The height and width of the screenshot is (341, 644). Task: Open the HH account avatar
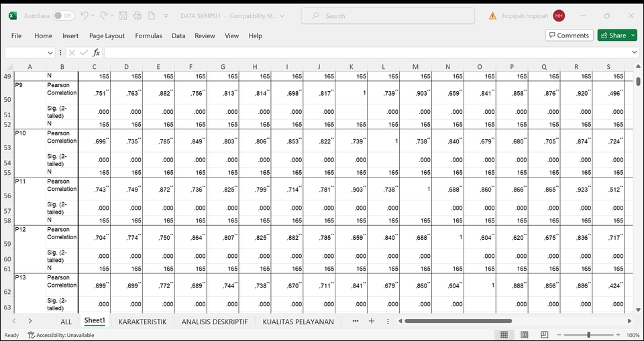click(x=559, y=16)
